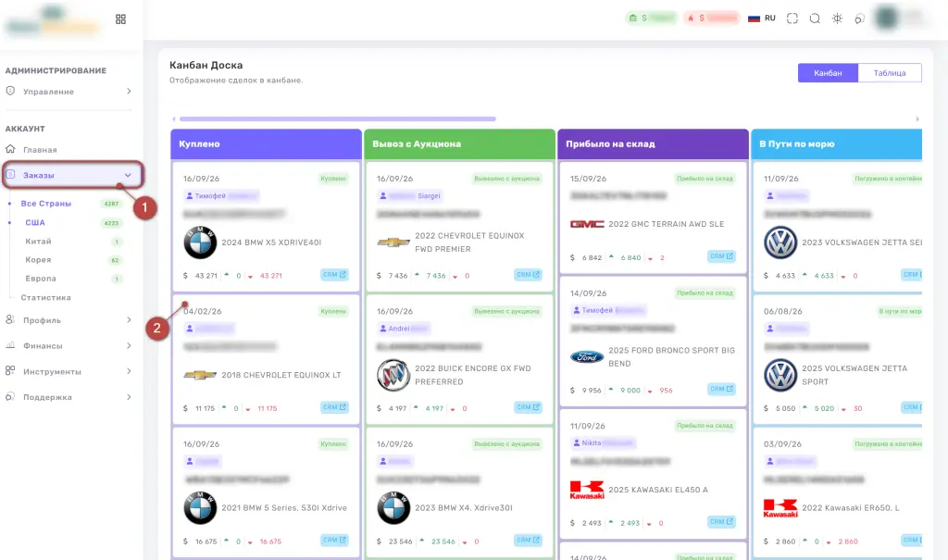Open CRM link on BMW 5 Series card
This screenshot has height=560, width=948.
(334, 540)
